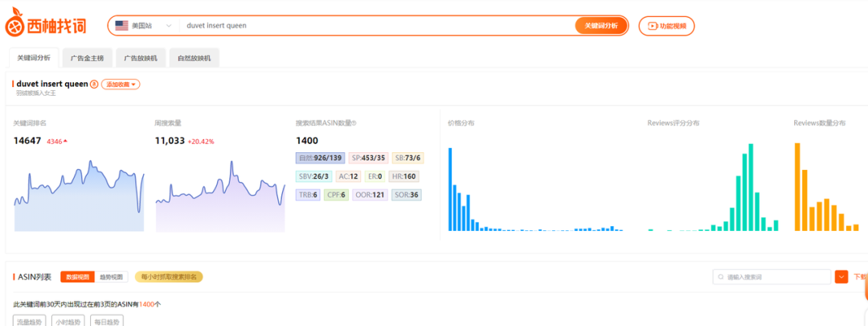Switch to the 自然放映机 tab
868x326 pixels.
pyautogui.click(x=194, y=58)
